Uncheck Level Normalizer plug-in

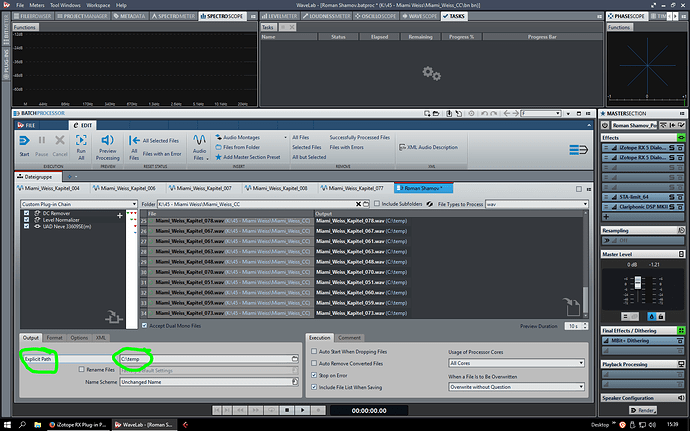[x=26, y=220]
